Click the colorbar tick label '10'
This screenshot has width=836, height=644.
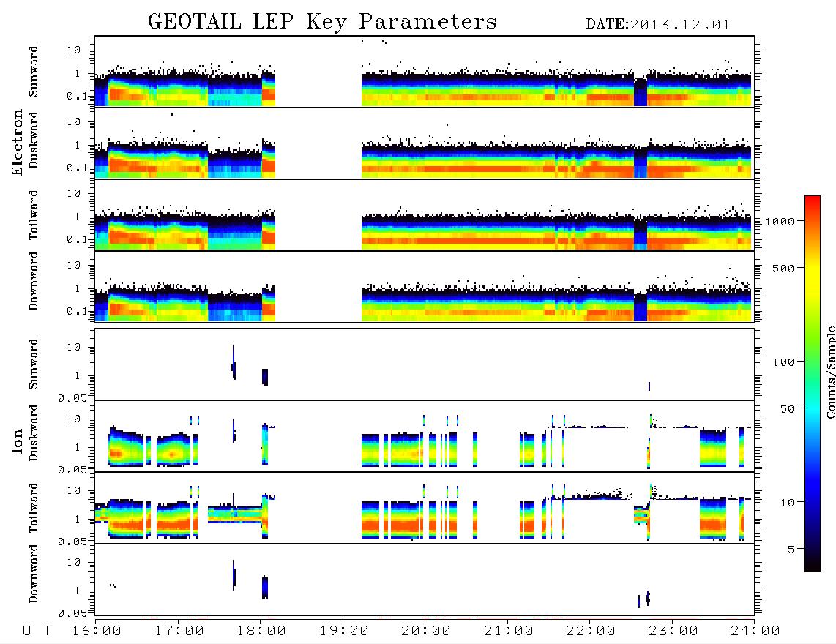(788, 503)
